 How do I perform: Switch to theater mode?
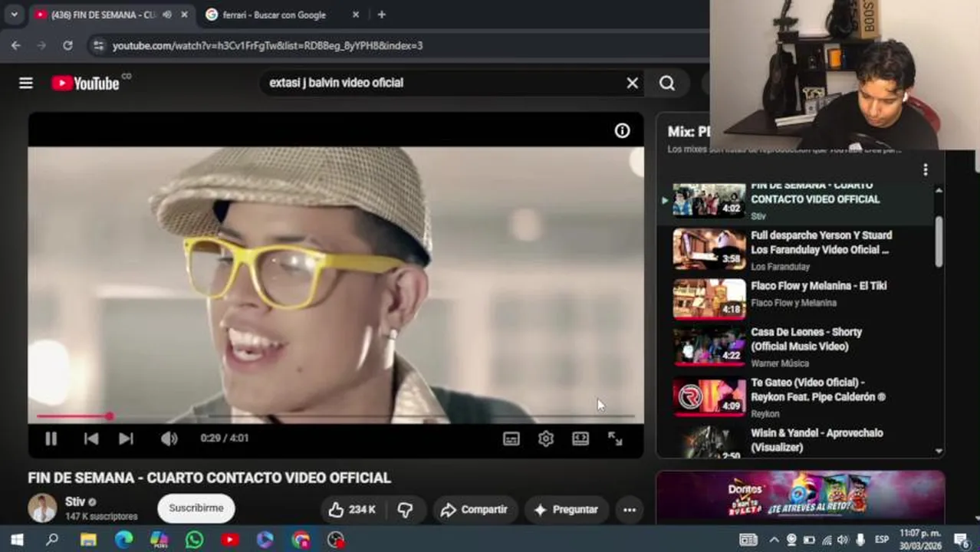(580, 439)
